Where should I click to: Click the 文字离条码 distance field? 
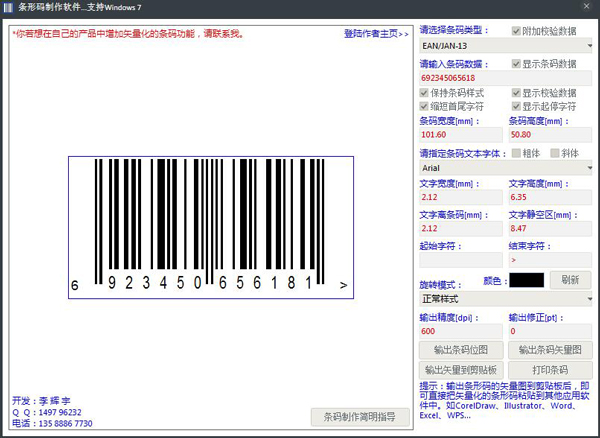[x=461, y=228]
